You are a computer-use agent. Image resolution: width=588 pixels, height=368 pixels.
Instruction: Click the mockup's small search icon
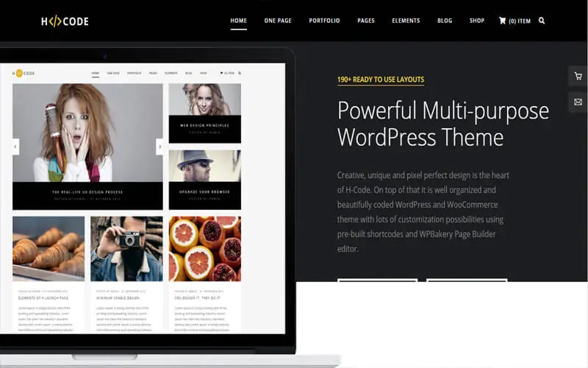[x=240, y=73]
